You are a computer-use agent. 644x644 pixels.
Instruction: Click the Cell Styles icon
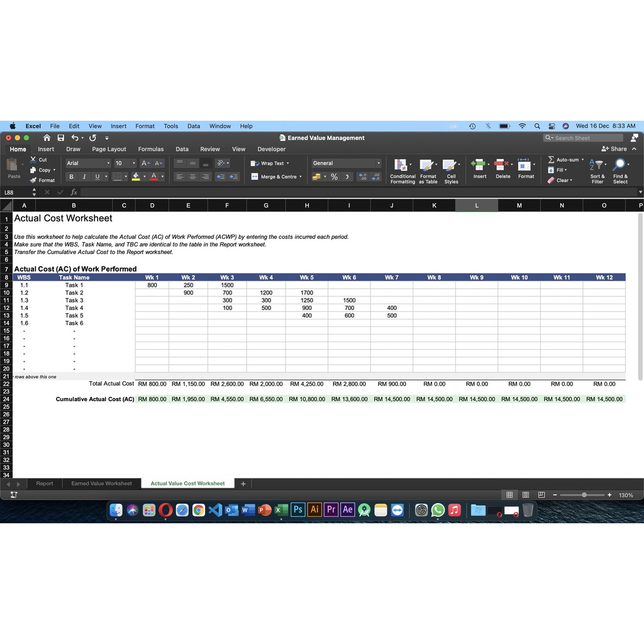click(x=449, y=165)
